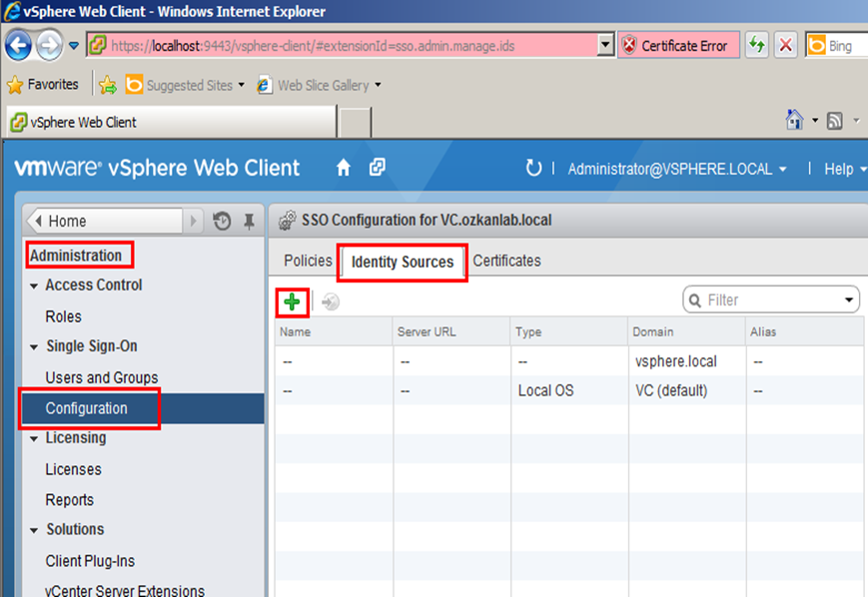Click the RSS feeds icon

point(835,120)
